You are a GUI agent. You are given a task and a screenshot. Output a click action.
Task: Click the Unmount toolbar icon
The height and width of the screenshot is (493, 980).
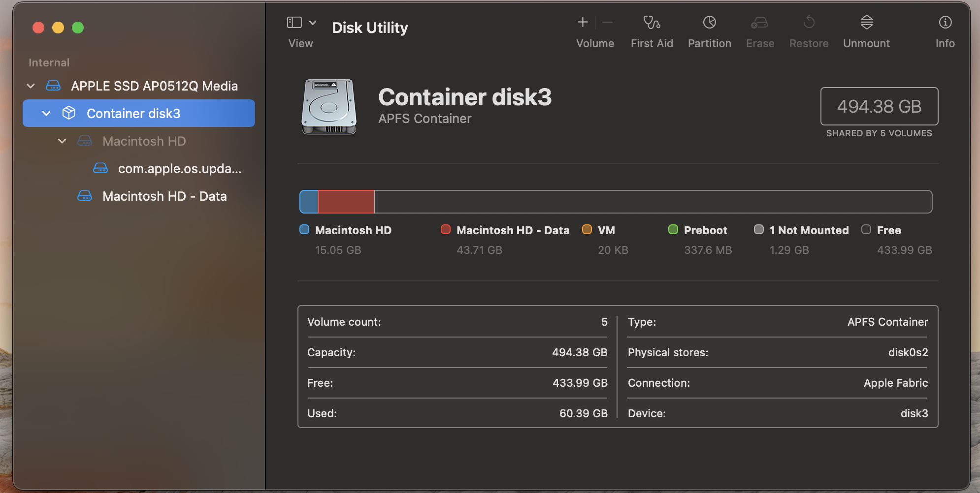[866, 23]
